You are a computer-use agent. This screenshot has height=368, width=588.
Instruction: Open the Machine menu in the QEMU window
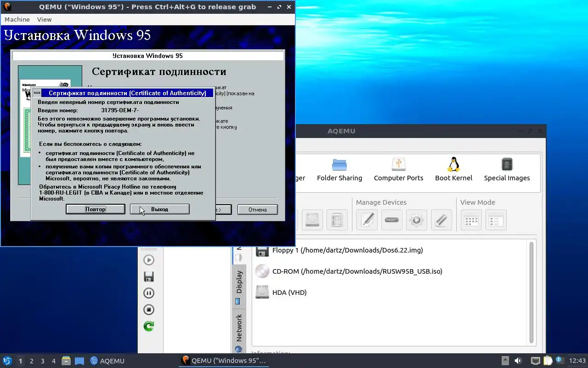17,19
